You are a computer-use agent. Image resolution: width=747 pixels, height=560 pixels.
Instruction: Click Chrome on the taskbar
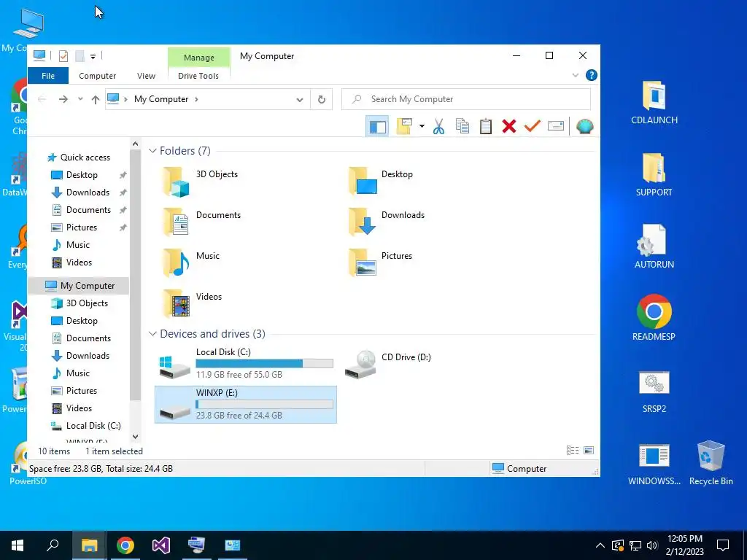(125, 545)
